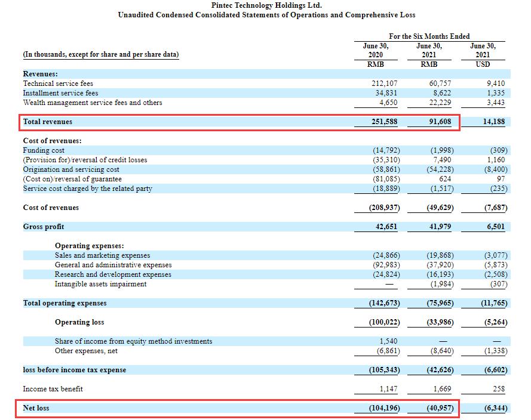Click the 4,650 wealth management value
531x420 pixels.
click(x=388, y=103)
